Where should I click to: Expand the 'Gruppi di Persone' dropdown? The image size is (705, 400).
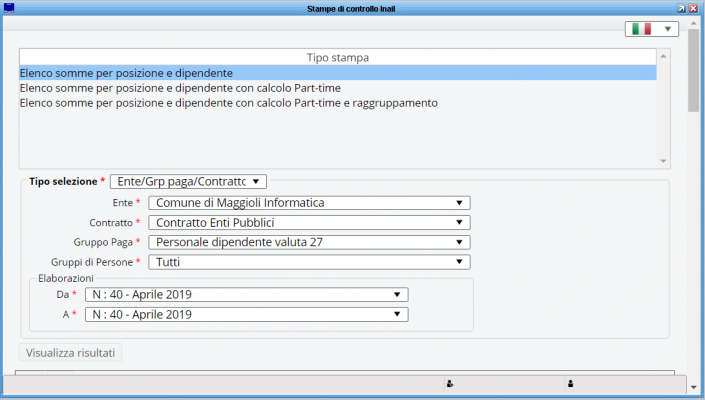click(x=309, y=262)
